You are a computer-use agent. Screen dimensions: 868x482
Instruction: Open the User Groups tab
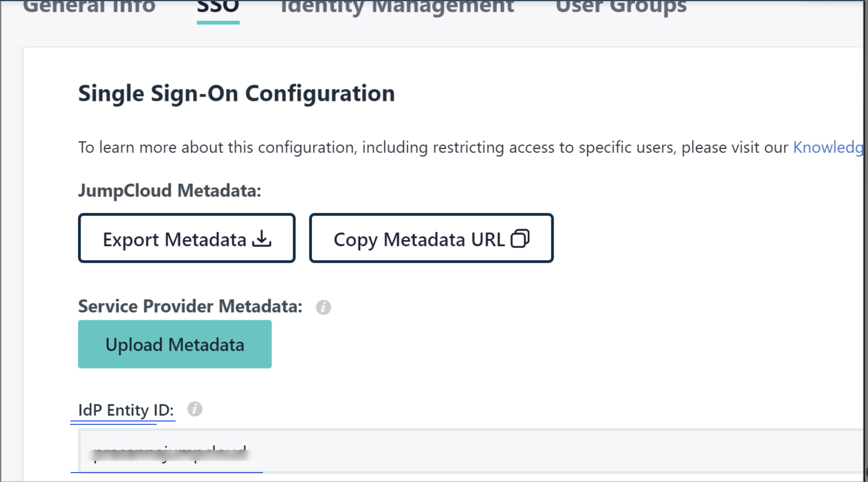coord(621,7)
